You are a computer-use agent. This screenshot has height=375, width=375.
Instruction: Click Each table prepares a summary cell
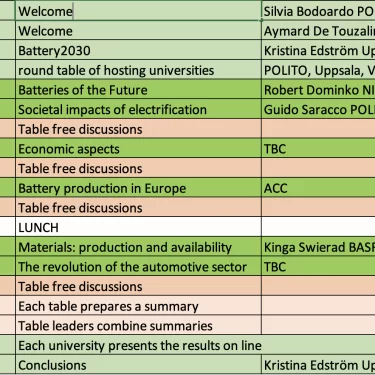(x=138, y=306)
